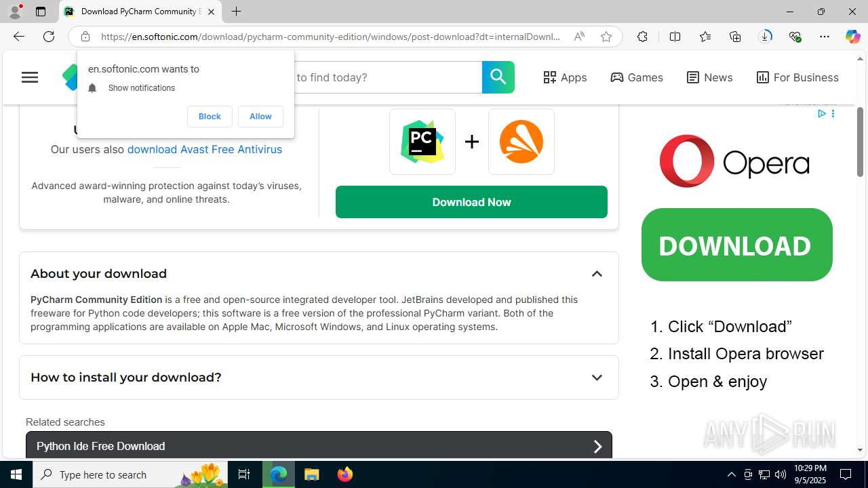Open the Notification center icon
The width and height of the screenshot is (868, 488).
(846, 474)
